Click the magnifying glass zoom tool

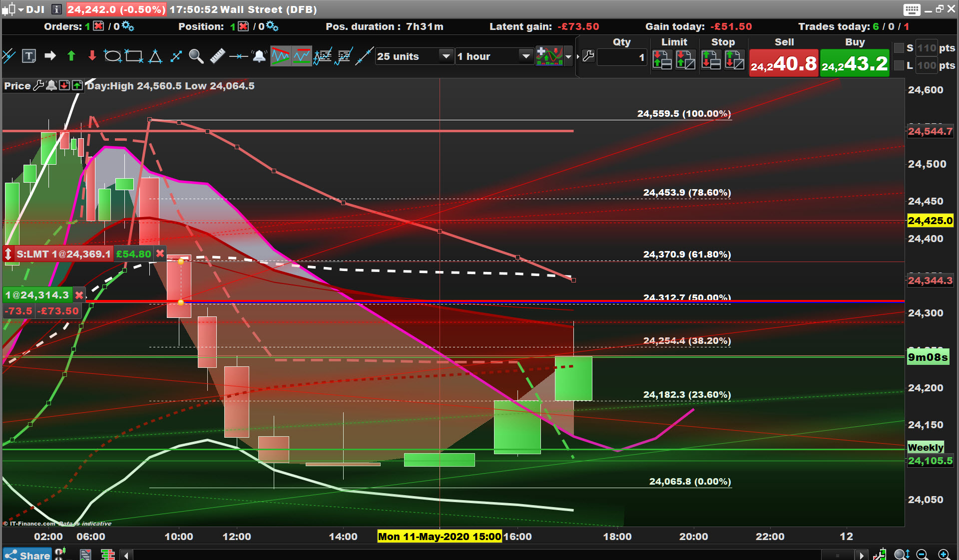196,56
